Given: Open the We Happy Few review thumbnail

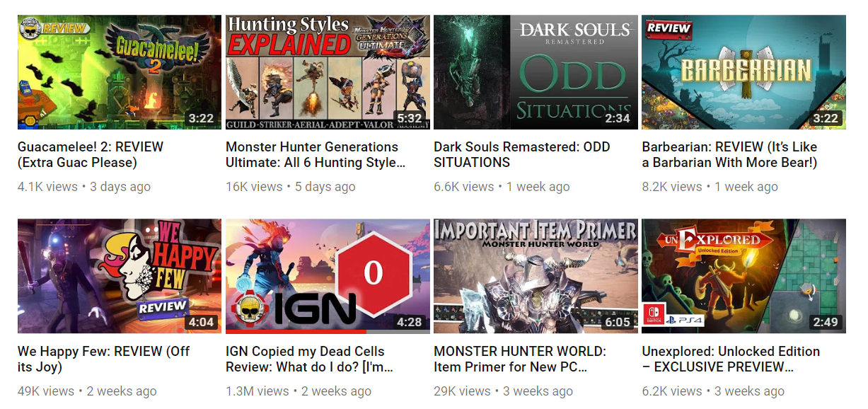Looking at the screenshot, I should point(120,276).
